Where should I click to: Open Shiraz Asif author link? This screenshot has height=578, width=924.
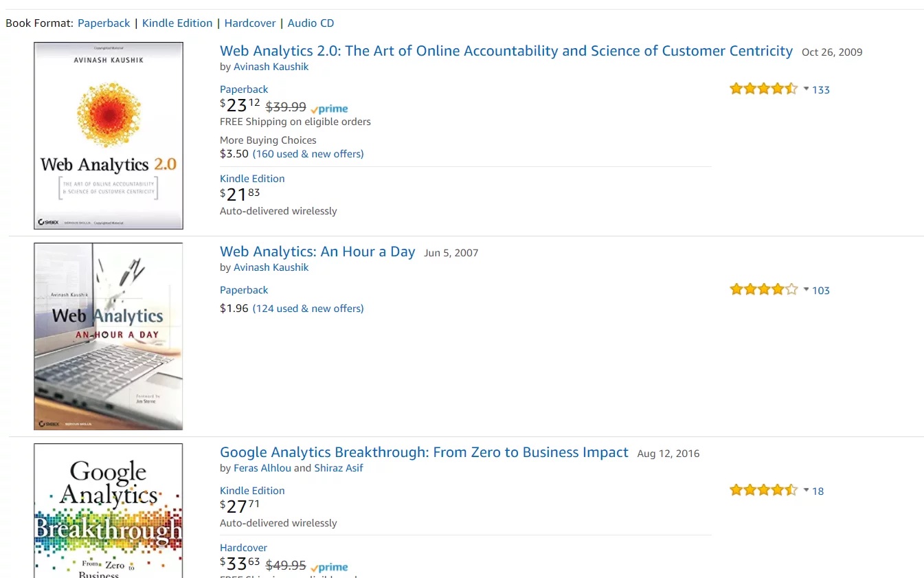click(339, 468)
